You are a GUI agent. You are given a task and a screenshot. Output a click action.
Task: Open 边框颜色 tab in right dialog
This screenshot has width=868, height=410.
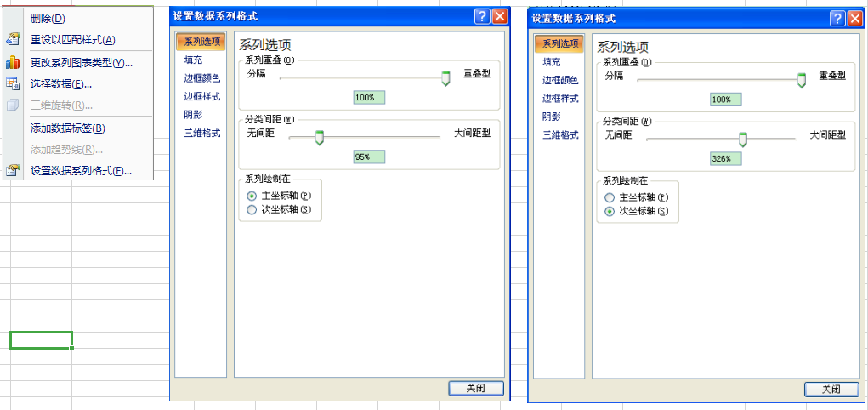(560, 80)
